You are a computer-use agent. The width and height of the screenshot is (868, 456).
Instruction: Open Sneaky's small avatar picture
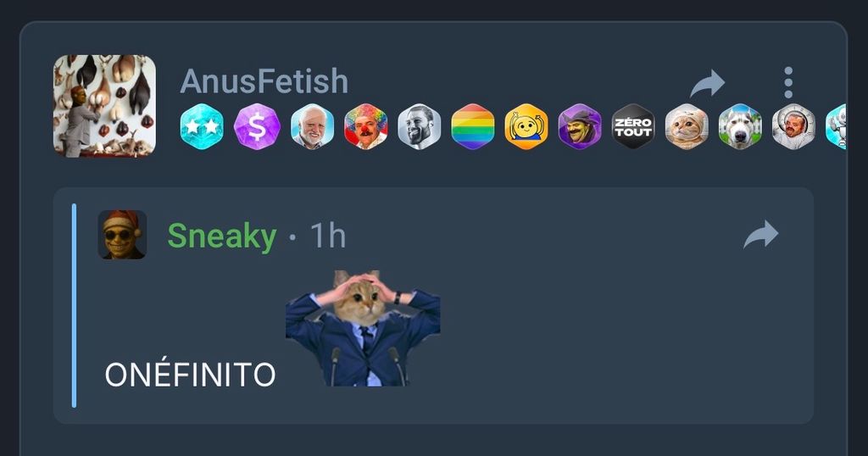click(122, 235)
